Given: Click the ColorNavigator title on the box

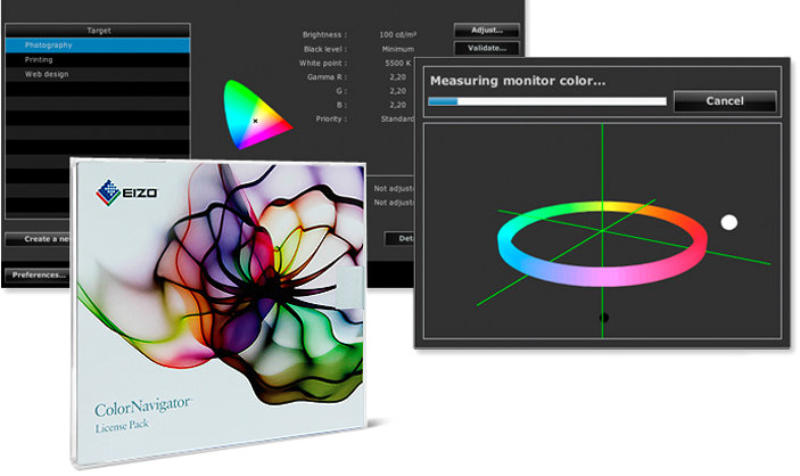Looking at the screenshot, I should (x=142, y=406).
